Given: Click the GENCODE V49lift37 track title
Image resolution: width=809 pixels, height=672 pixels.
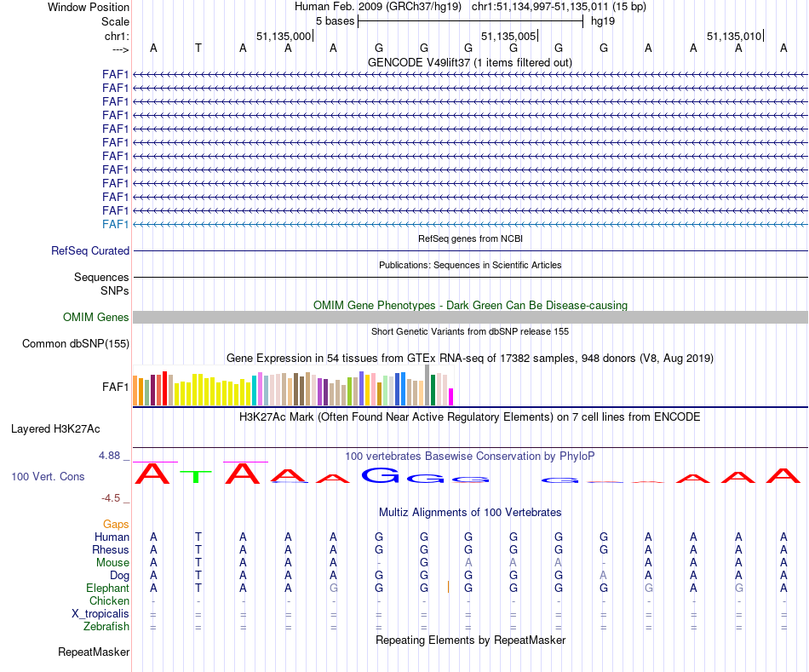Looking at the screenshot, I should pos(470,62).
